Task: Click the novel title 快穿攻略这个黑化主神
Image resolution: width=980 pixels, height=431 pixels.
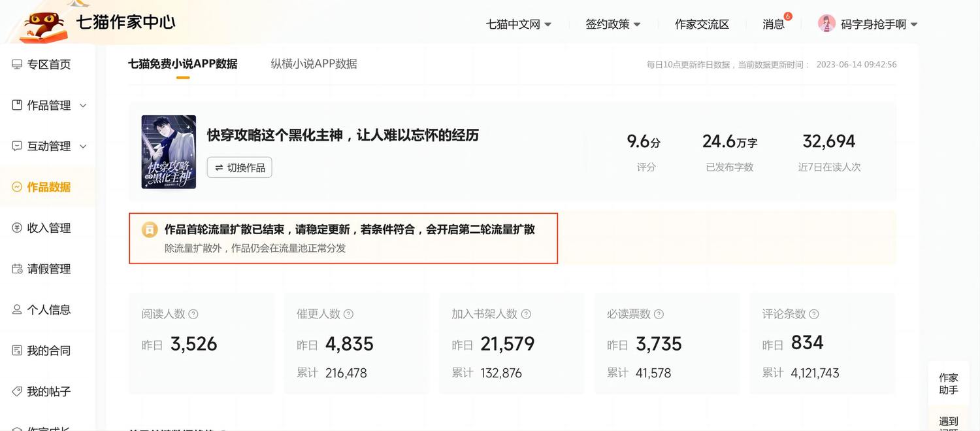Action: (x=343, y=135)
